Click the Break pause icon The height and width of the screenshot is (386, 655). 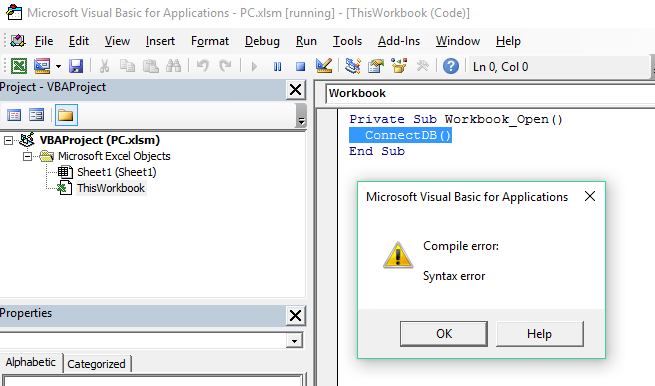click(x=277, y=66)
